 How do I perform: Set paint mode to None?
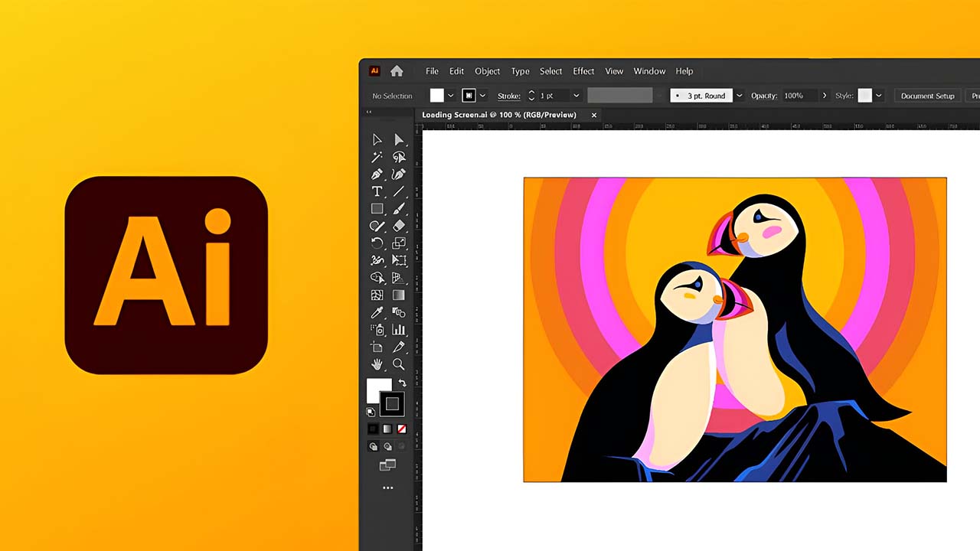click(401, 429)
